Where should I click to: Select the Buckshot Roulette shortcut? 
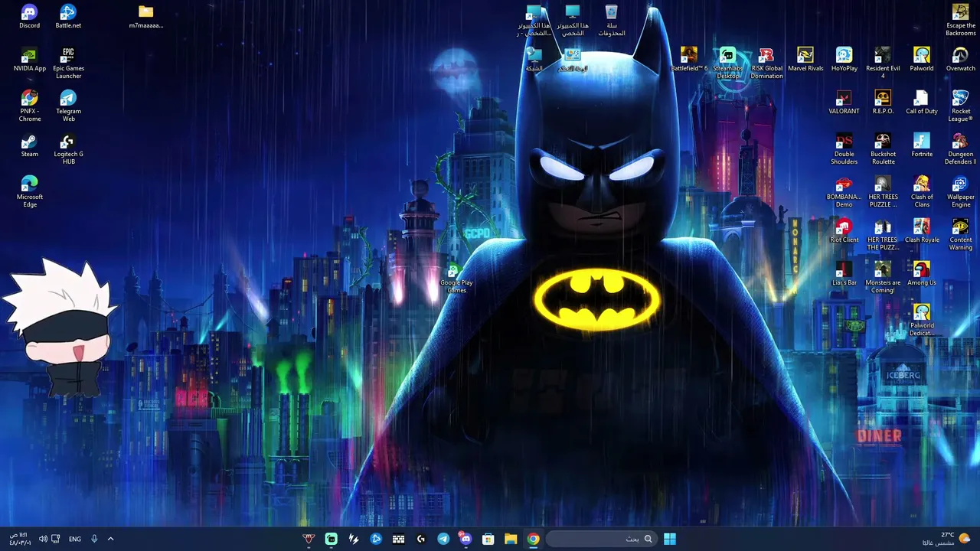tap(883, 148)
